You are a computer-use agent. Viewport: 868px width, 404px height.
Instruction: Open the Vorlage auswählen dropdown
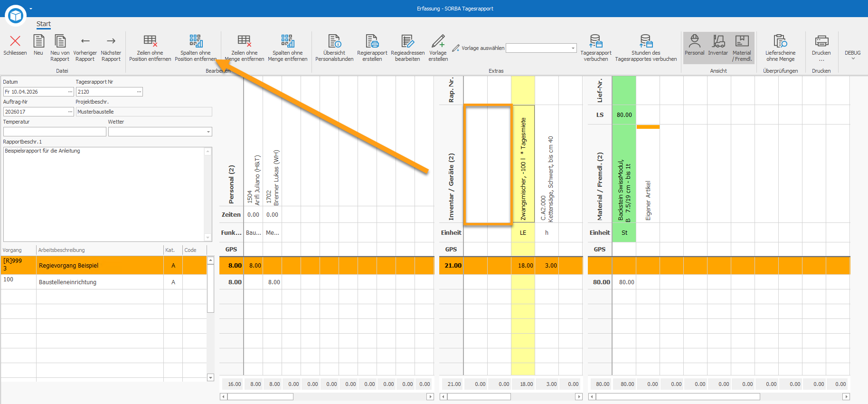click(x=573, y=48)
